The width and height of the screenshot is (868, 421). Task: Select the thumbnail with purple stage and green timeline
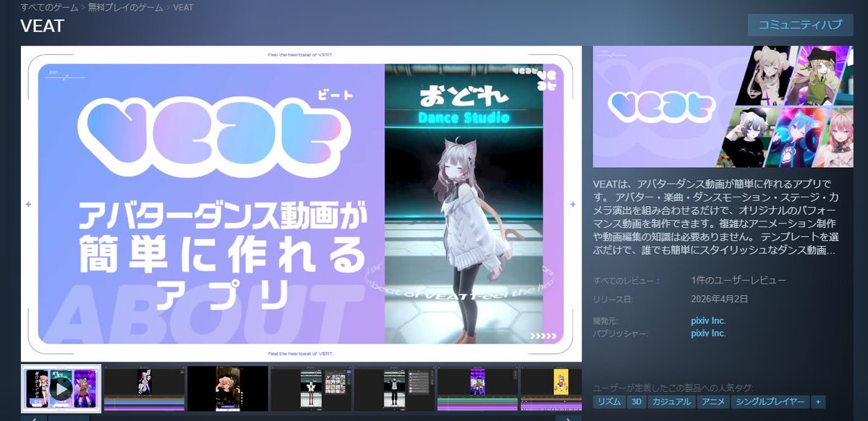477,390
